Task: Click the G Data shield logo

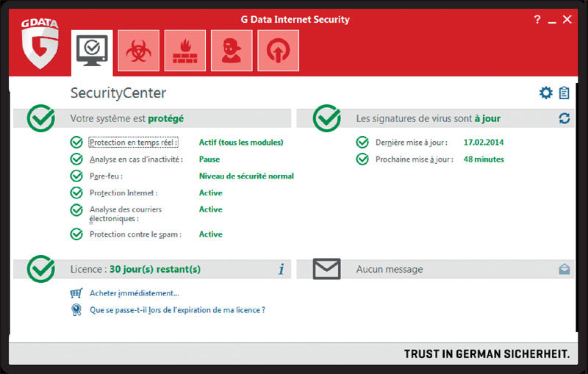Action: pyautogui.click(x=40, y=43)
